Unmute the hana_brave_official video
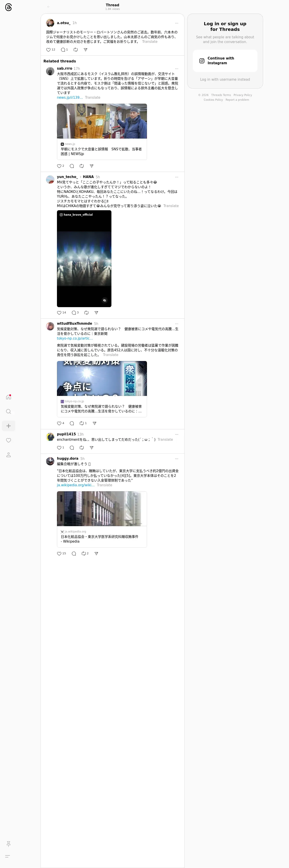289x868 pixels. click(x=105, y=300)
